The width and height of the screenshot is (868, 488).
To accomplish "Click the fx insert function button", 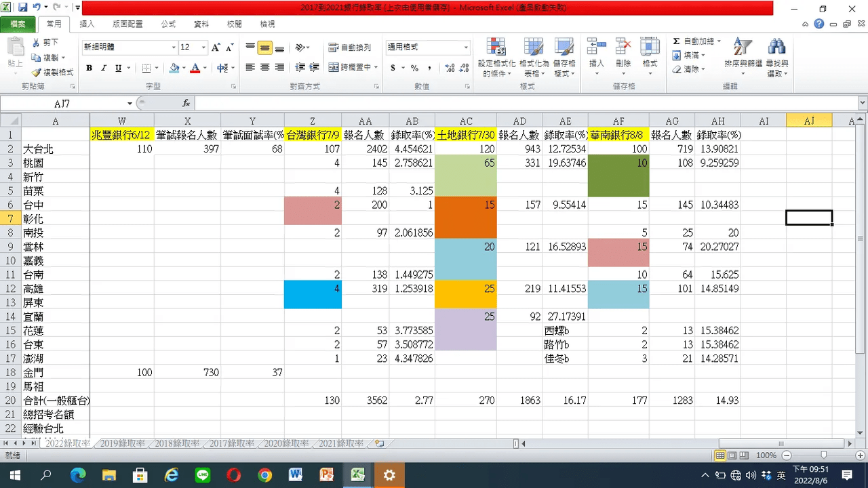I will (186, 104).
